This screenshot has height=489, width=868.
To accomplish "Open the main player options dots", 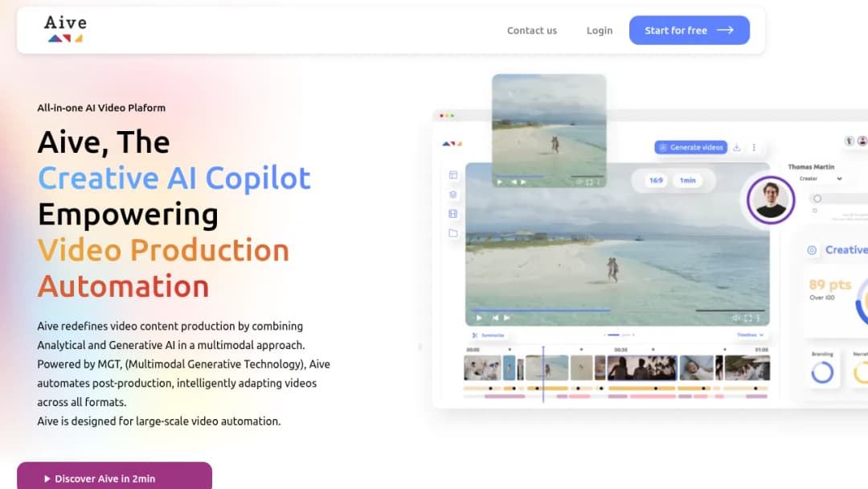I will [x=758, y=318].
